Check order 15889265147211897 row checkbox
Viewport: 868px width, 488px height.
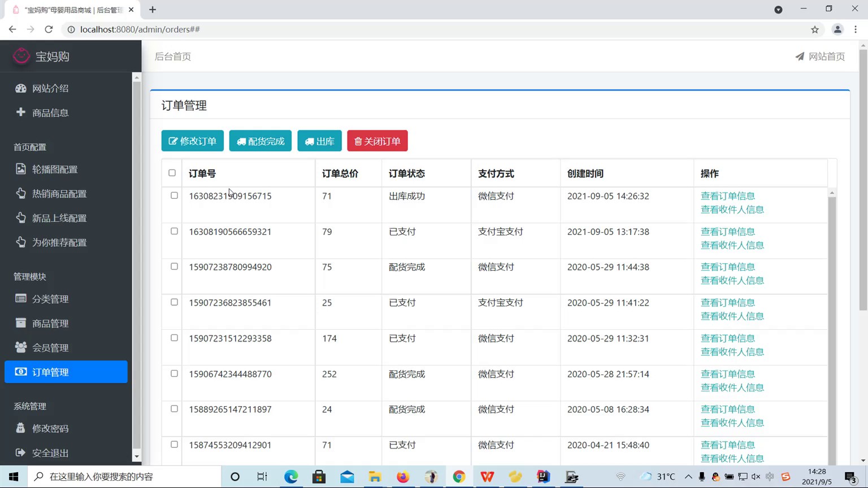click(174, 409)
